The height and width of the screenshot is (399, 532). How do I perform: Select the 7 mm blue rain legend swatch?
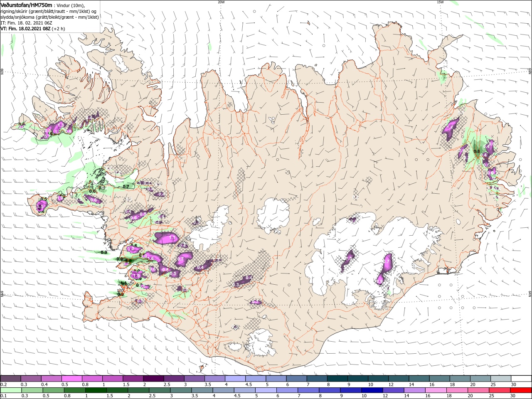click(308, 390)
